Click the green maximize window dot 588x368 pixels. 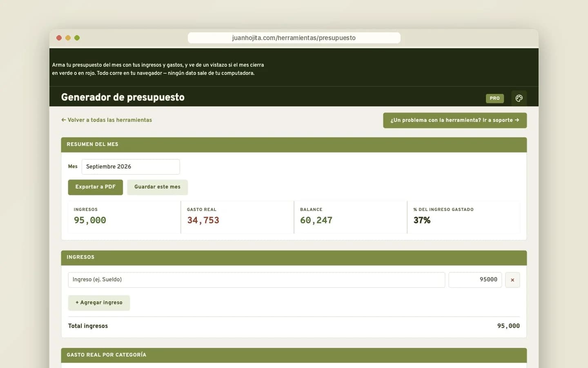[x=77, y=38]
